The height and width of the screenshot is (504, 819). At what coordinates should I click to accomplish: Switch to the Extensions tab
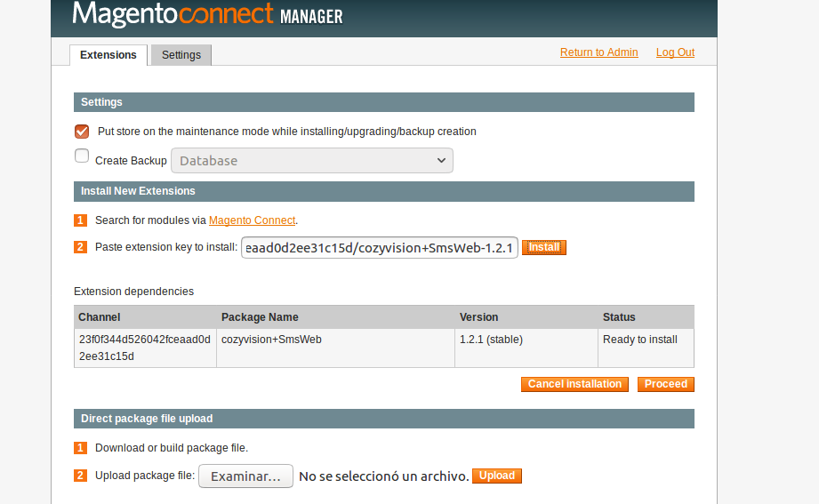tap(108, 55)
